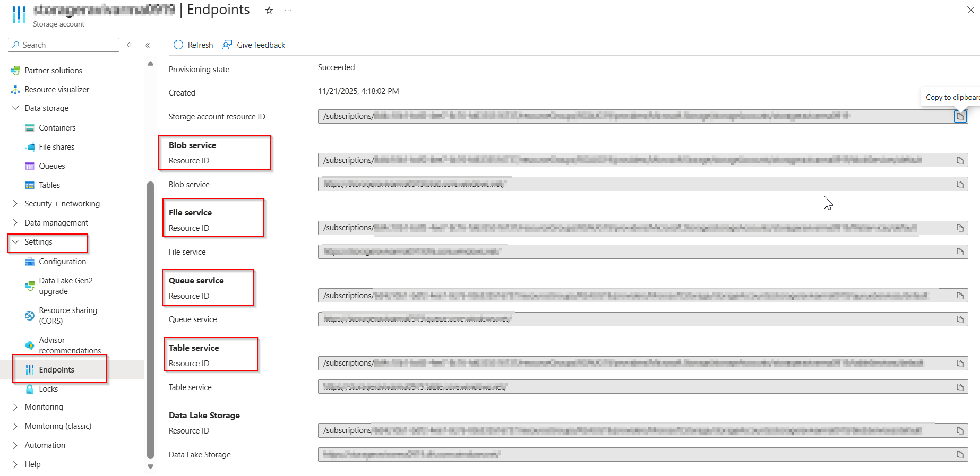Select the created date 11/21/2025, 4:18:02 PM
Image resolution: width=980 pixels, height=476 pixels.
point(358,91)
